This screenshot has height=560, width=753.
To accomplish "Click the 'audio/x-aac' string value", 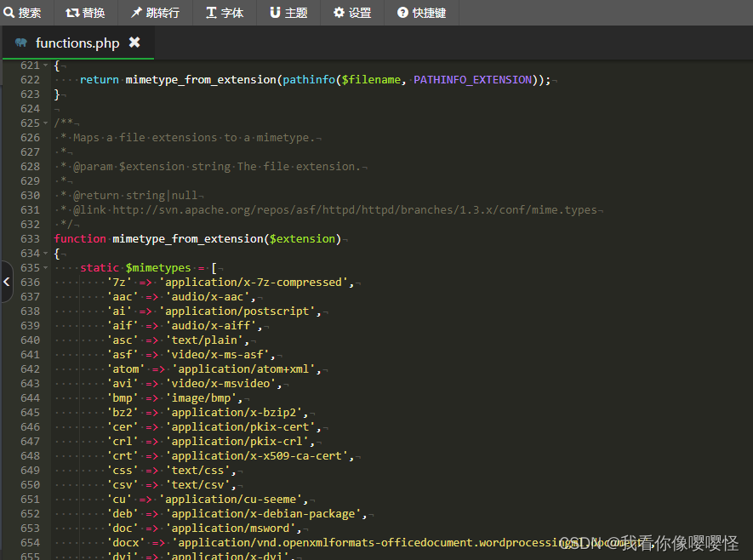I will 208,296.
